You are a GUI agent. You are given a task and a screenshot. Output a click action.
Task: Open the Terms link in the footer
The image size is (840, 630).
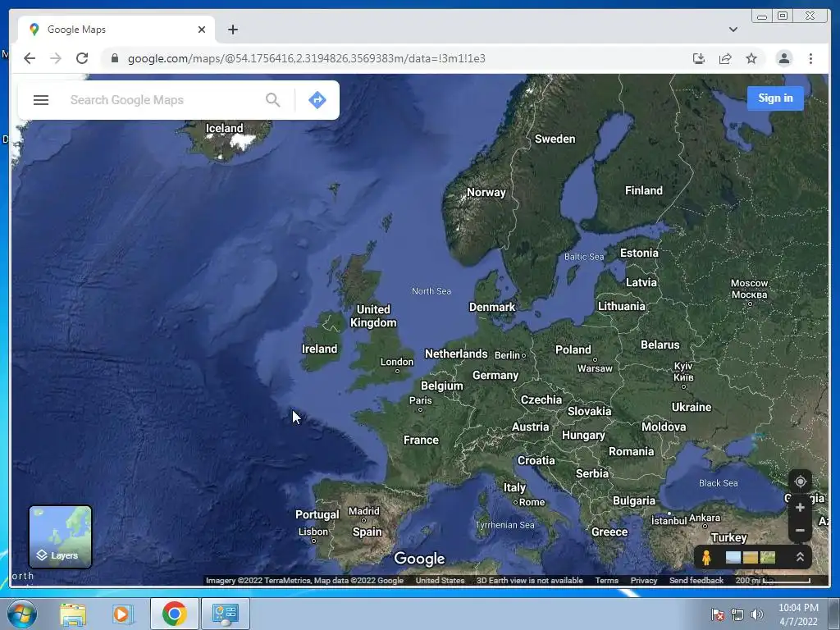tap(606, 580)
